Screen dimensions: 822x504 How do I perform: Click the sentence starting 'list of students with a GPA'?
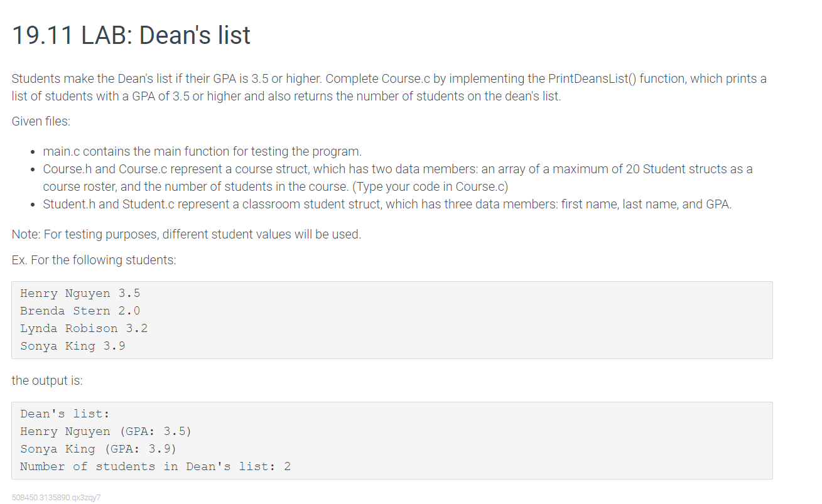coord(286,96)
